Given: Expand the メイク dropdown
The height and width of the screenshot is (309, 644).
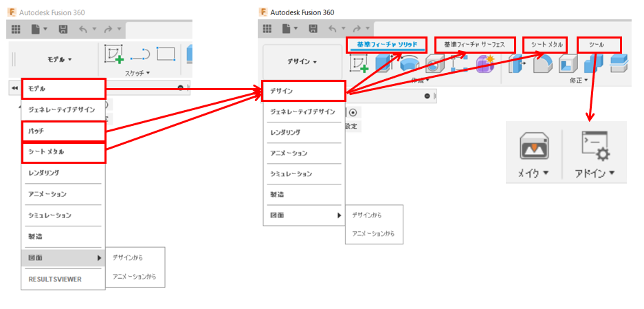Looking at the screenshot, I should (x=533, y=173).
